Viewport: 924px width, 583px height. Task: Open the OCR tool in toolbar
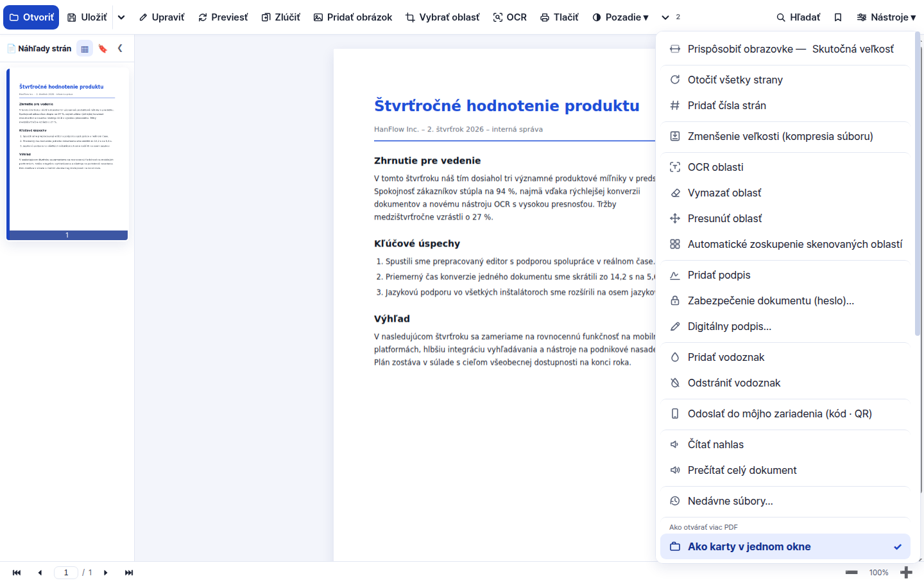509,17
